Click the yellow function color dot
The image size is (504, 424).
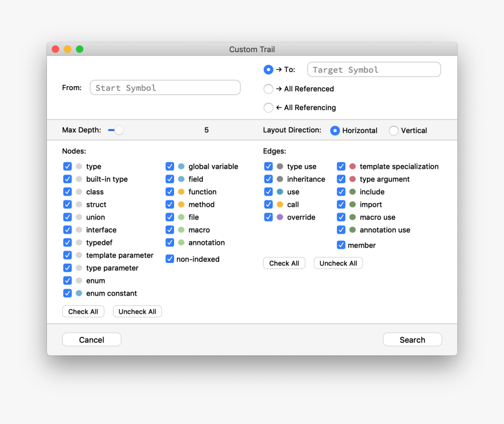click(x=180, y=192)
